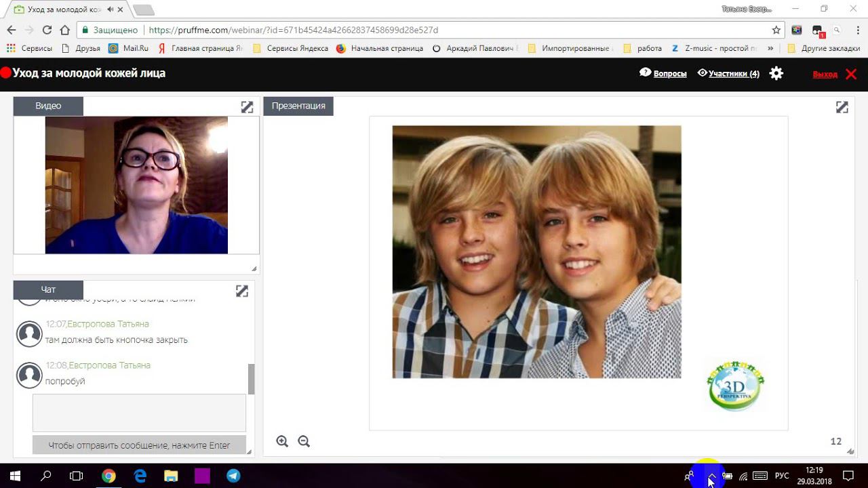Open the Сервисы apps bookmark

29,48
